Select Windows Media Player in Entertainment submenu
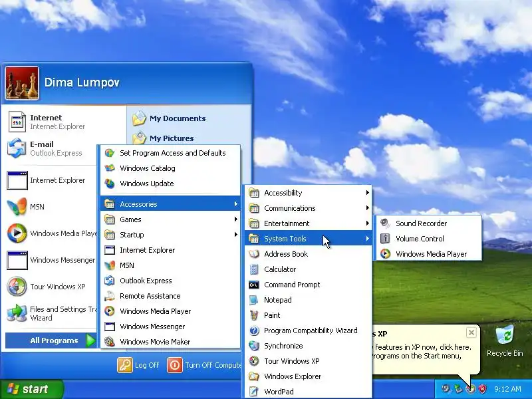This screenshot has height=399, width=532. pos(428,254)
